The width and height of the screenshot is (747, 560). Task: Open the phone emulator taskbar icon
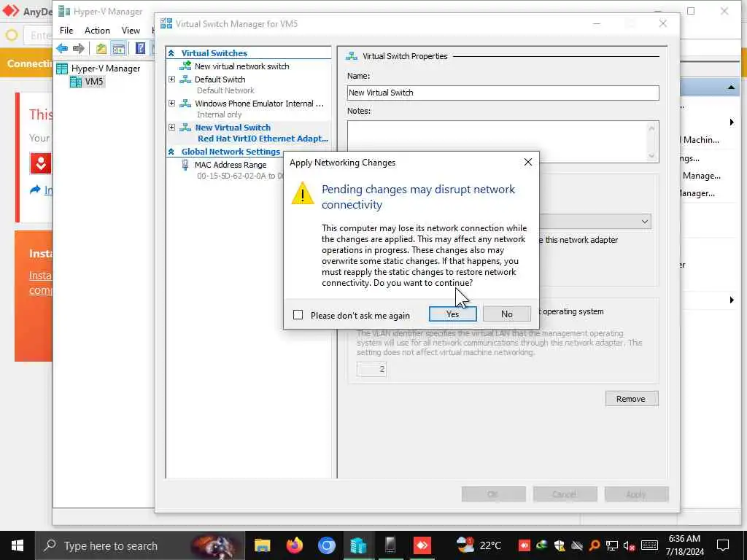(390, 545)
